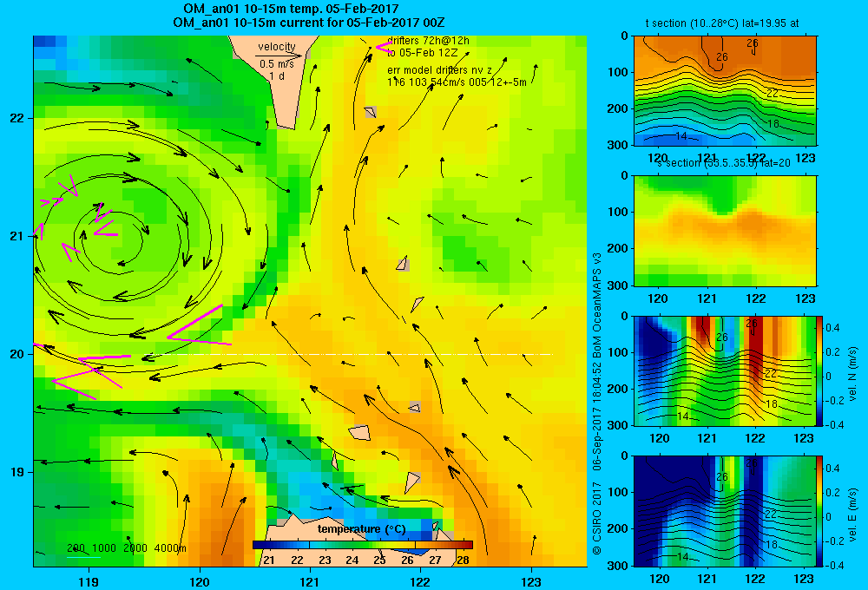Open the northward velocity section plot

tap(725, 370)
